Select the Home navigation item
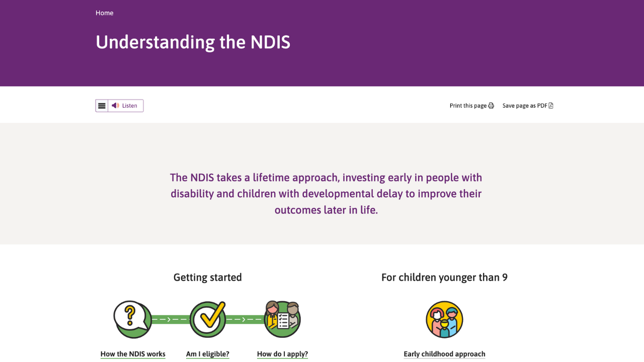 104,13
